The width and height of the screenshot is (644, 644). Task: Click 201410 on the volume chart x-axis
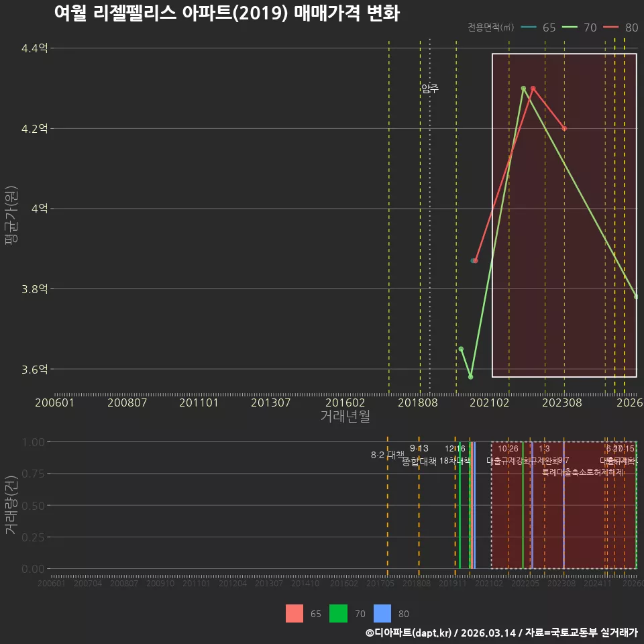305,583
